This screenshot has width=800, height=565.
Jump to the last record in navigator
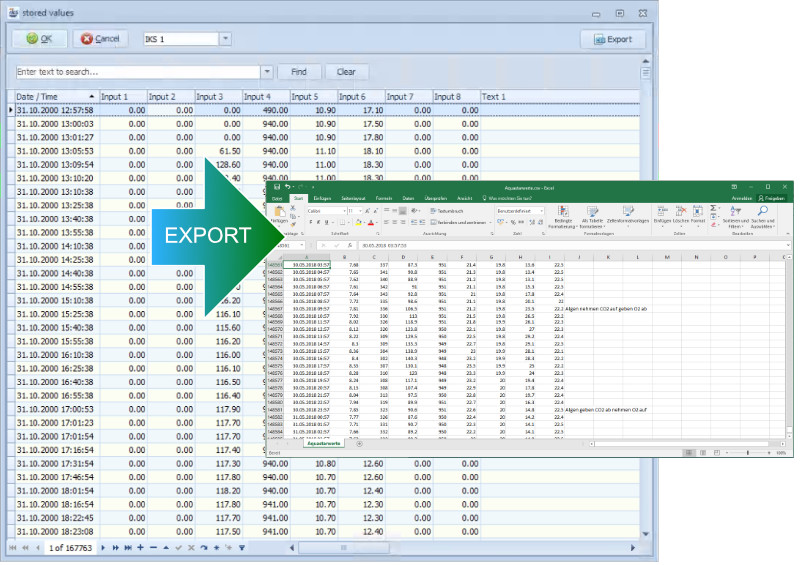click(127, 548)
